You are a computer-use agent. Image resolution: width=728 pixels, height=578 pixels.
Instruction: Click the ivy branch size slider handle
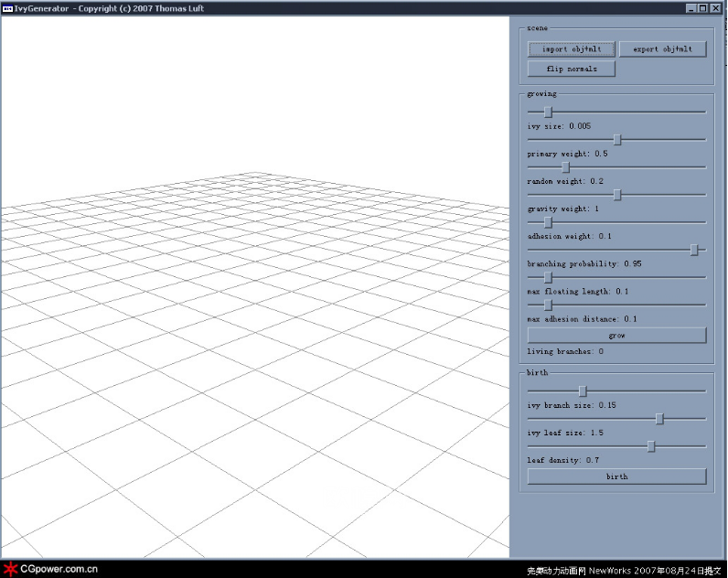tap(583, 391)
